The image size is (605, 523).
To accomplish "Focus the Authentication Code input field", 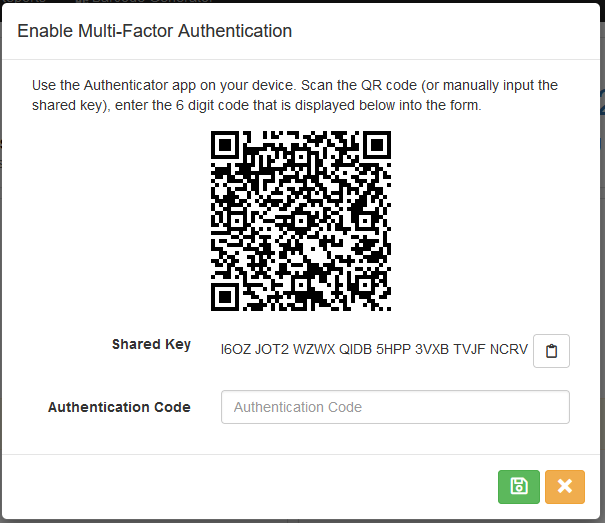I will coord(395,407).
